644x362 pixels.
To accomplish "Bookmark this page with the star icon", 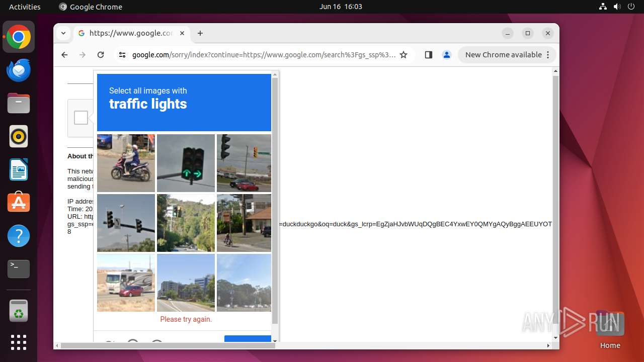I will click(404, 55).
